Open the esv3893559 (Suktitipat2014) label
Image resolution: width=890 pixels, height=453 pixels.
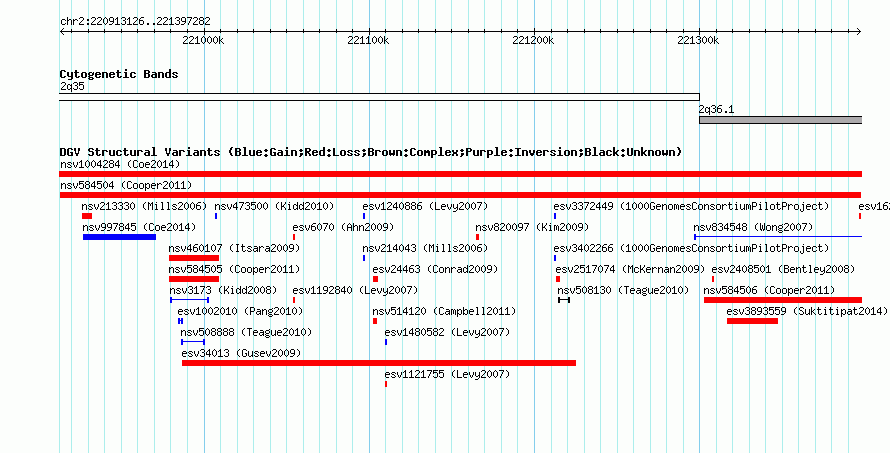807,311
